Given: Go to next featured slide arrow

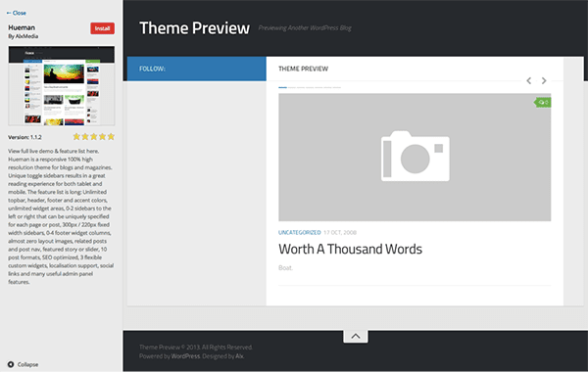Looking at the screenshot, I should coord(544,80).
